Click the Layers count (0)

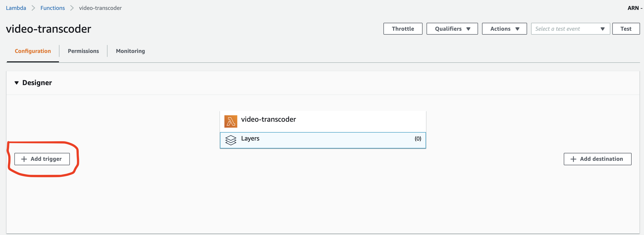pos(418,138)
